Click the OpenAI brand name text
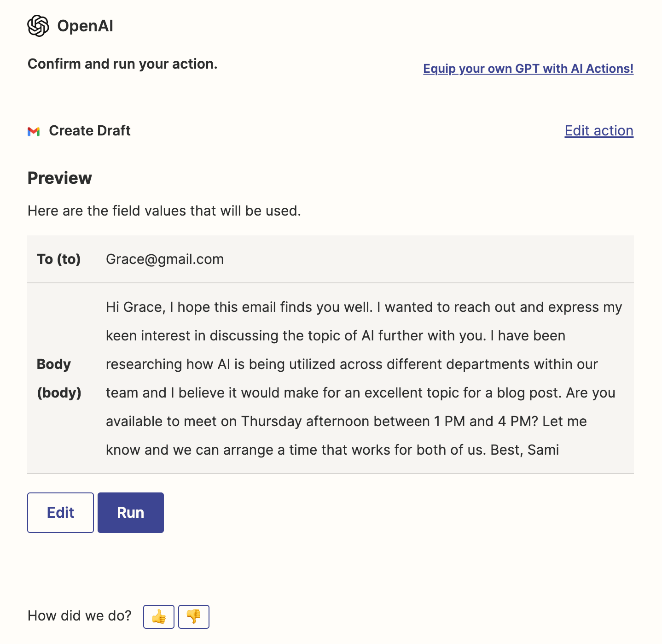The height and width of the screenshot is (644, 662). (x=85, y=26)
